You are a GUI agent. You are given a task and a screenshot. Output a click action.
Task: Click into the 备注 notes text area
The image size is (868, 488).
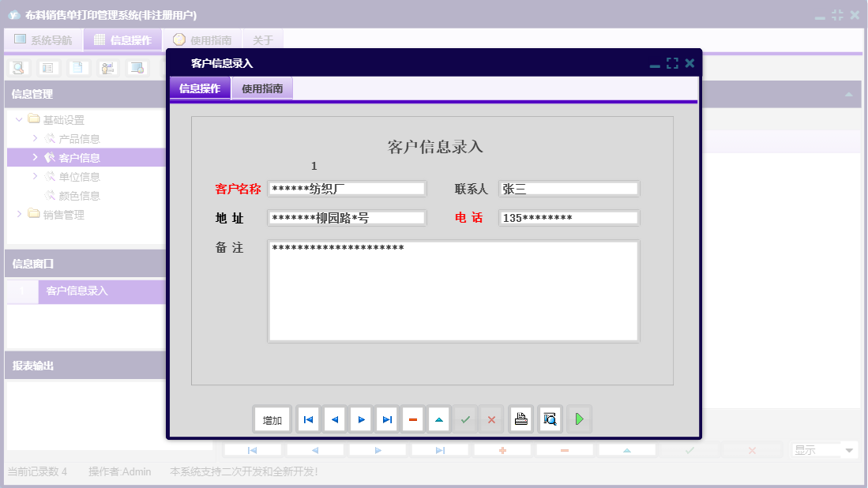(453, 291)
